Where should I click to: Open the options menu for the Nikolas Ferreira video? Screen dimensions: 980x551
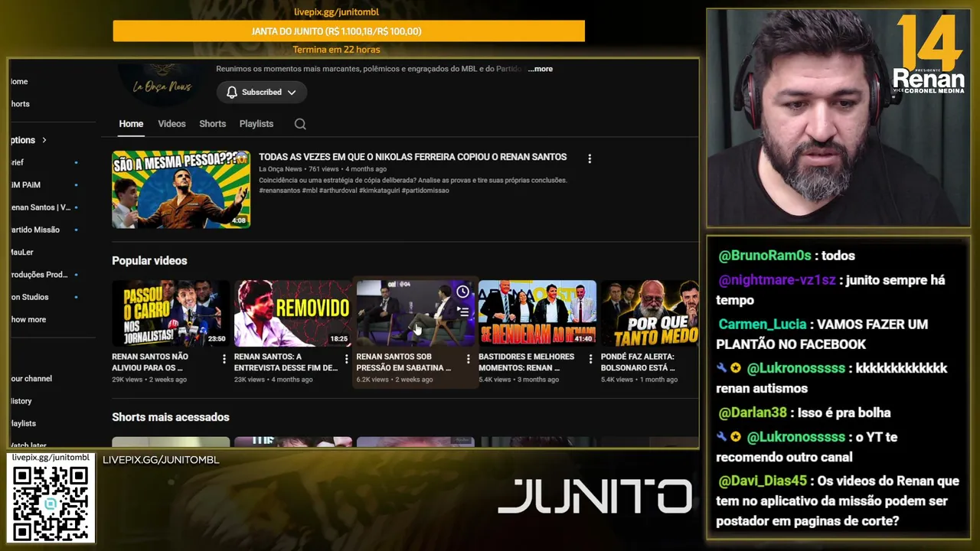click(590, 159)
